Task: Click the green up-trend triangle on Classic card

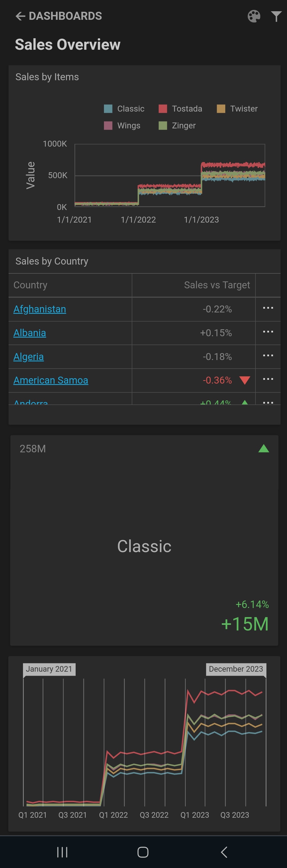Action: (263, 449)
